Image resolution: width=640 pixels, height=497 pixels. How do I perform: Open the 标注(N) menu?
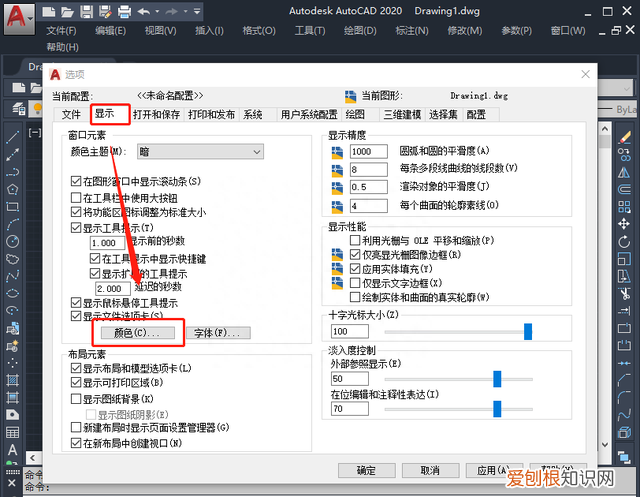(x=412, y=31)
